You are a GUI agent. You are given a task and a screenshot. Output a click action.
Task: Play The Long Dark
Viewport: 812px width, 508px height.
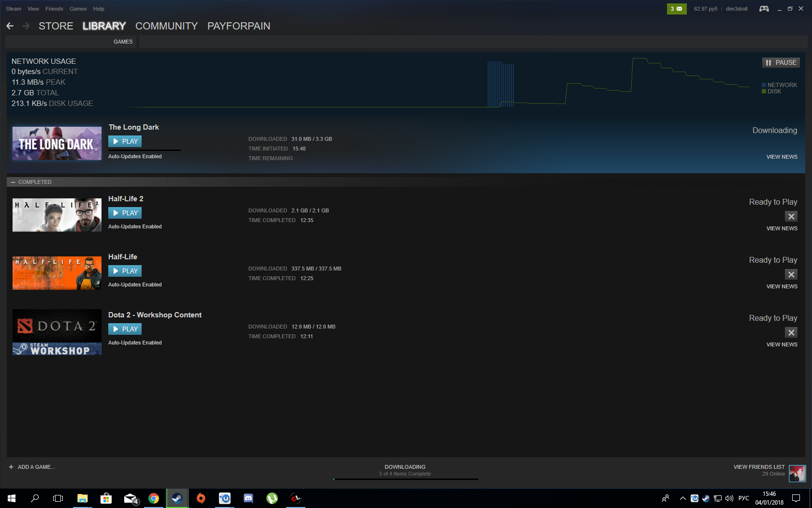[x=125, y=141]
